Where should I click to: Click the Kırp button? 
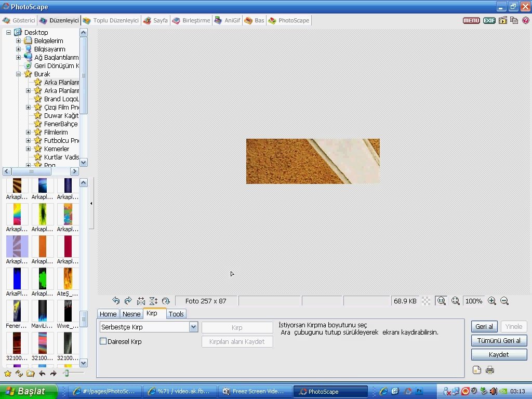[237, 327]
